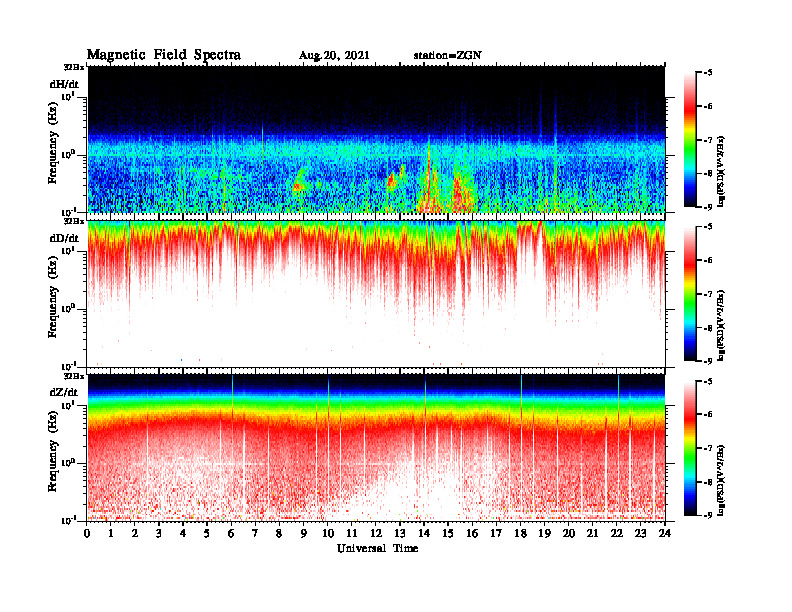The height and width of the screenshot is (612, 792).
Task: Click the color bar beside the dD/dt panel
Action: 690,294
